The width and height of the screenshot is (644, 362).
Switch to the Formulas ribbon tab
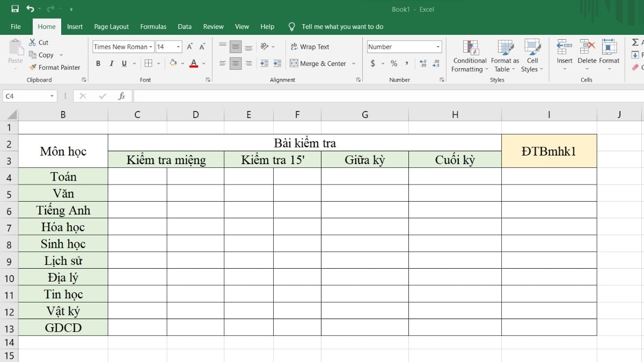point(153,26)
